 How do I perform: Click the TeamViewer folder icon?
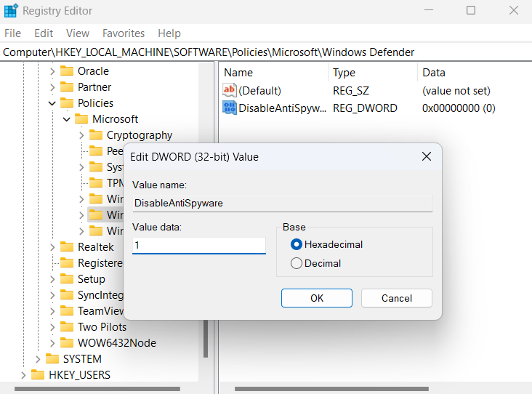(67, 311)
